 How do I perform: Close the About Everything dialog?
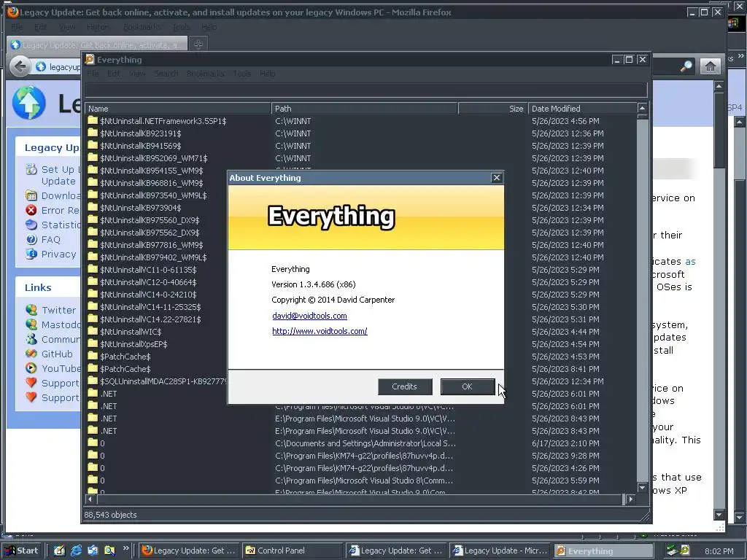[x=496, y=178]
